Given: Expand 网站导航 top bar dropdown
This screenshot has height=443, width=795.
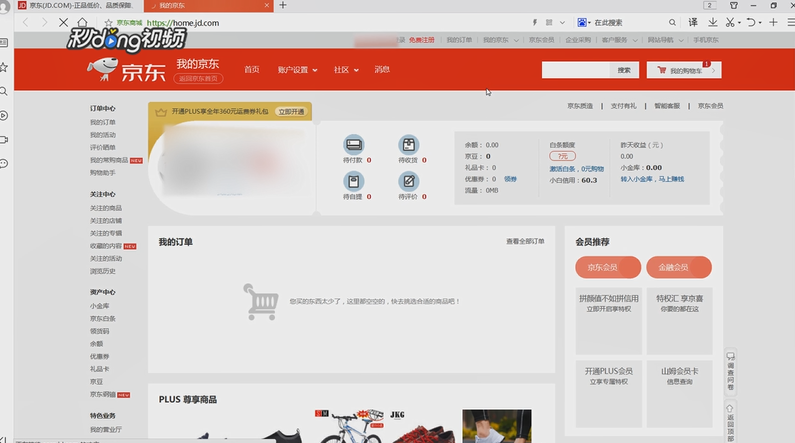Looking at the screenshot, I should coord(665,40).
